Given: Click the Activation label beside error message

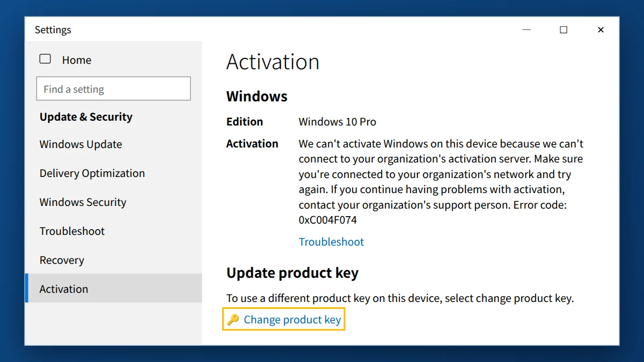Looking at the screenshot, I should 252,144.
